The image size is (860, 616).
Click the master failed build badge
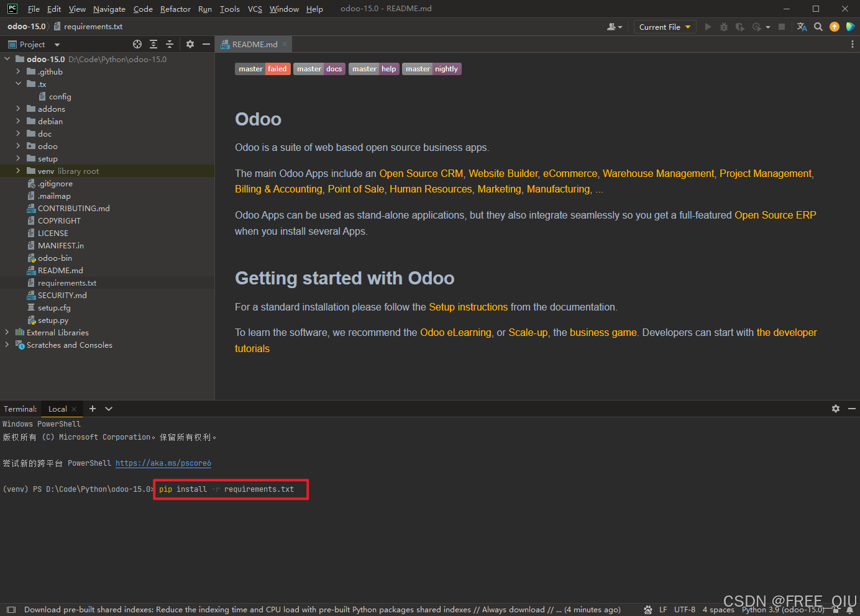tap(263, 69)
